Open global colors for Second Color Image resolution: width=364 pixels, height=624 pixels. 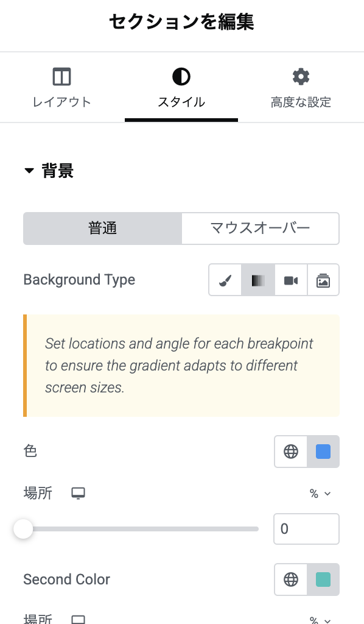pos(291,580)
